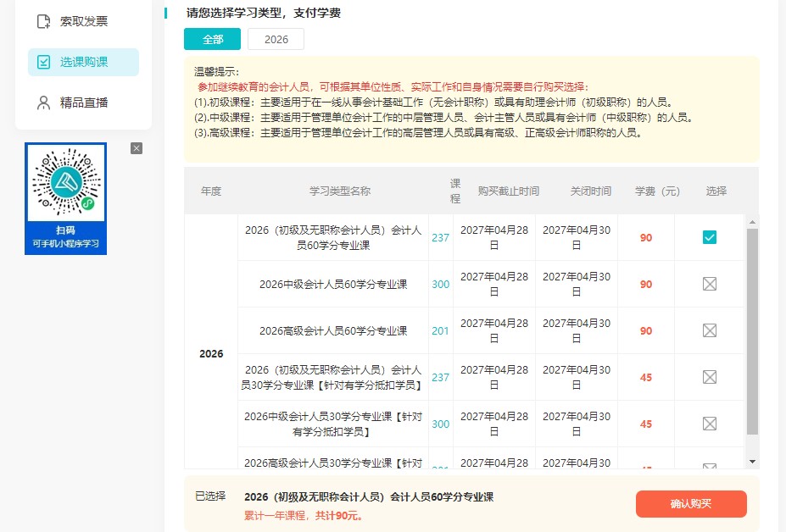The width and height of the screenshot is (786, 532).
Task: Click the 关闭时间 column header
Action: click(591, 191)
